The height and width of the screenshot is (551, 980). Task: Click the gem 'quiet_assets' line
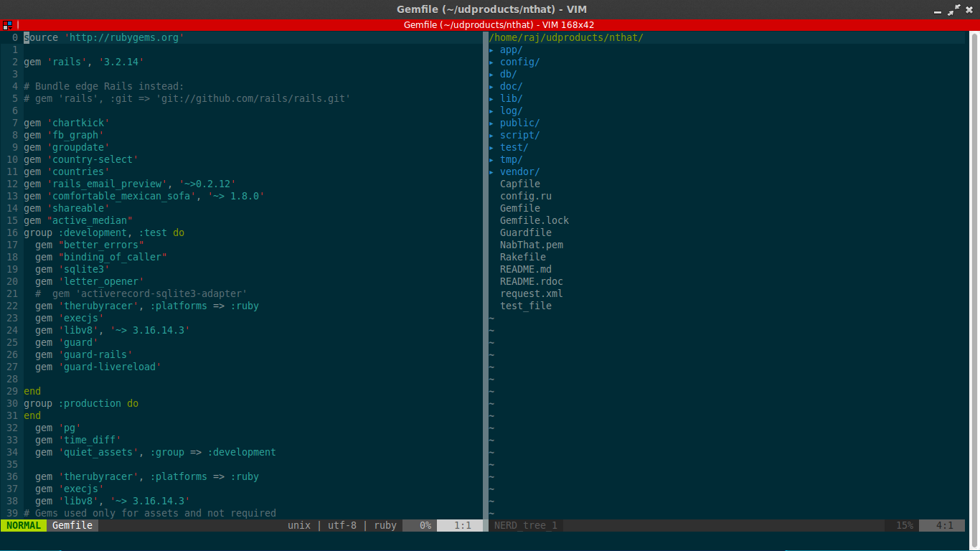tap(156, 452)
